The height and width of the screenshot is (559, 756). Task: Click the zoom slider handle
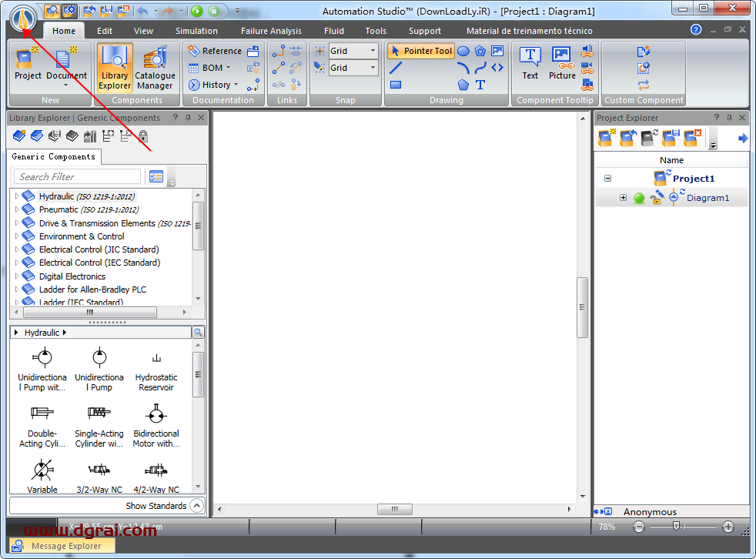[x=676, y=526]
